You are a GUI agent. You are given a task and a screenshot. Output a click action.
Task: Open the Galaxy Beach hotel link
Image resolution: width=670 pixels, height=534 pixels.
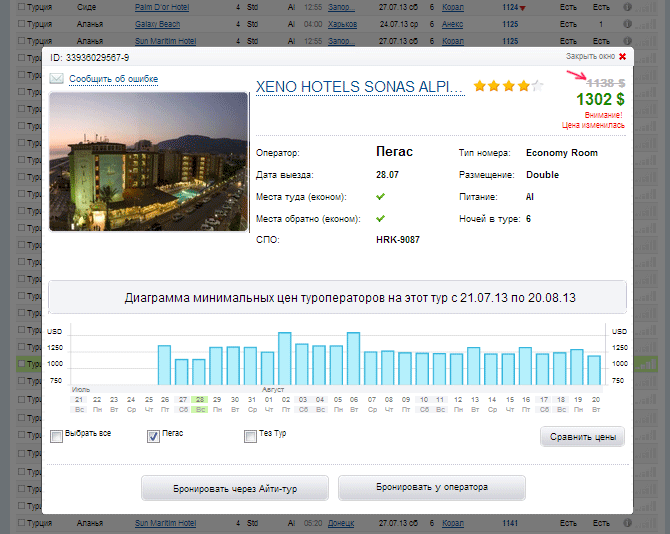pos(157,24)
